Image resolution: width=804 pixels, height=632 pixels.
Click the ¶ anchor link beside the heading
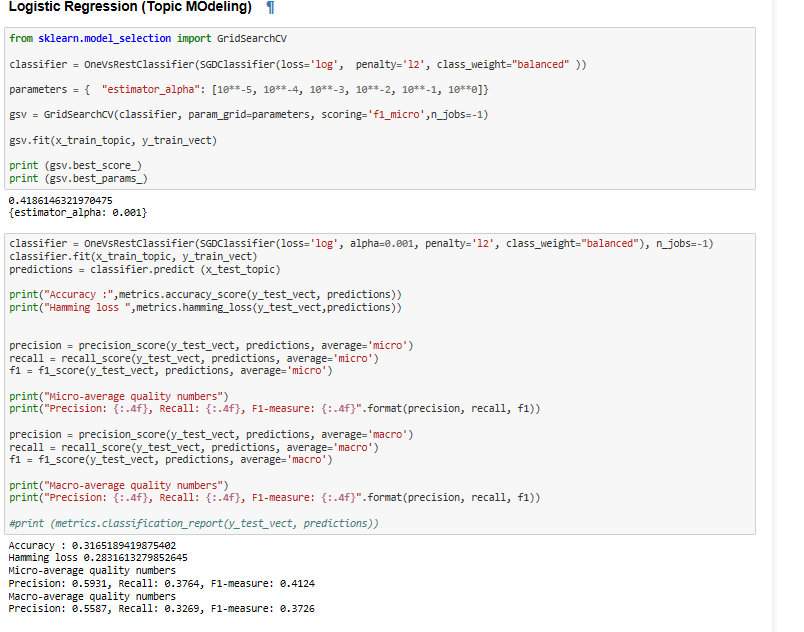[x=270, y=8]
